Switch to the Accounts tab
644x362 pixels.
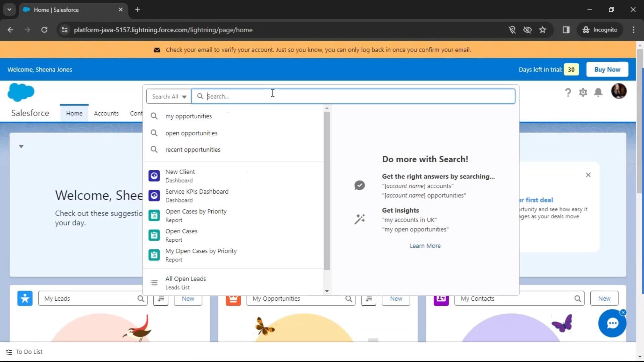pyautogui.click(x=106, y=113)
